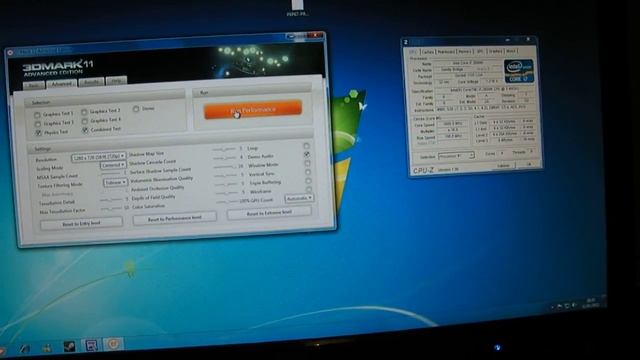The width and height of the screenshot is (640, 360).
Task: Enable the Vertical Sync checkbox
Action: pos(308,172)
